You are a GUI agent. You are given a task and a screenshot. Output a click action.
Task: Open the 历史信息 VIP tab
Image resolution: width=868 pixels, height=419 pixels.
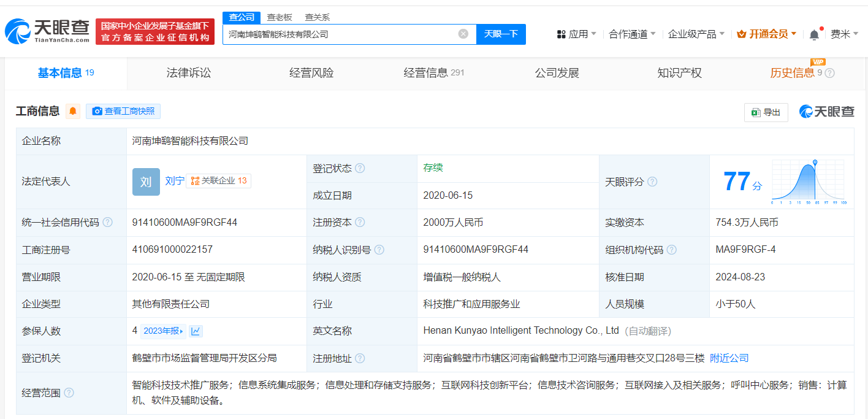(x=796, y=73)
